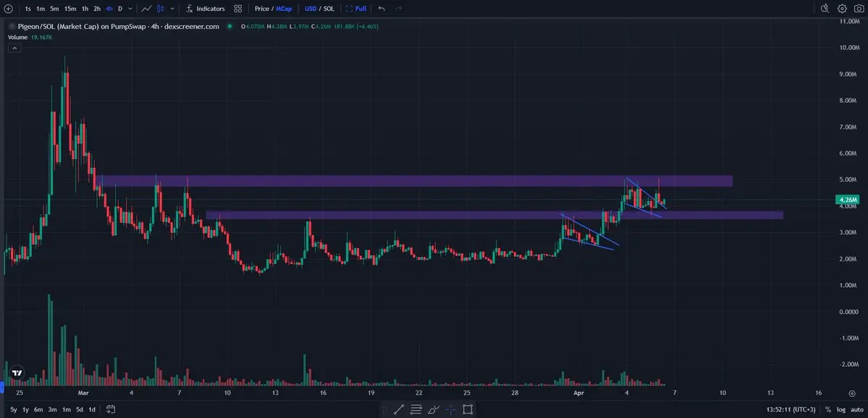Screen dimensions: 868x418
Task: Toggle percent scale mode
Action: coord(828,410)
